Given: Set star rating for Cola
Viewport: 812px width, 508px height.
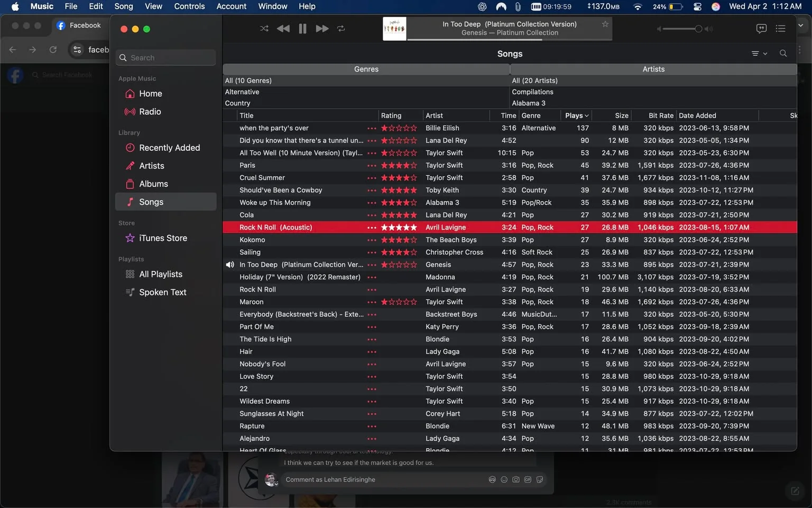Looking at the screenshot, I should pyautogui.click(x=399, y=215).
